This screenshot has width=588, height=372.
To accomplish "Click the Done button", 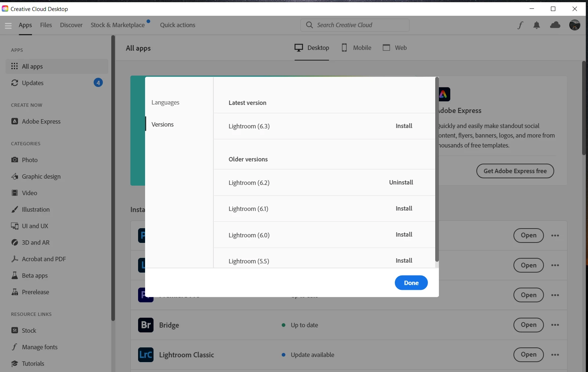I will pyautogui.click(x=411, y=283).
